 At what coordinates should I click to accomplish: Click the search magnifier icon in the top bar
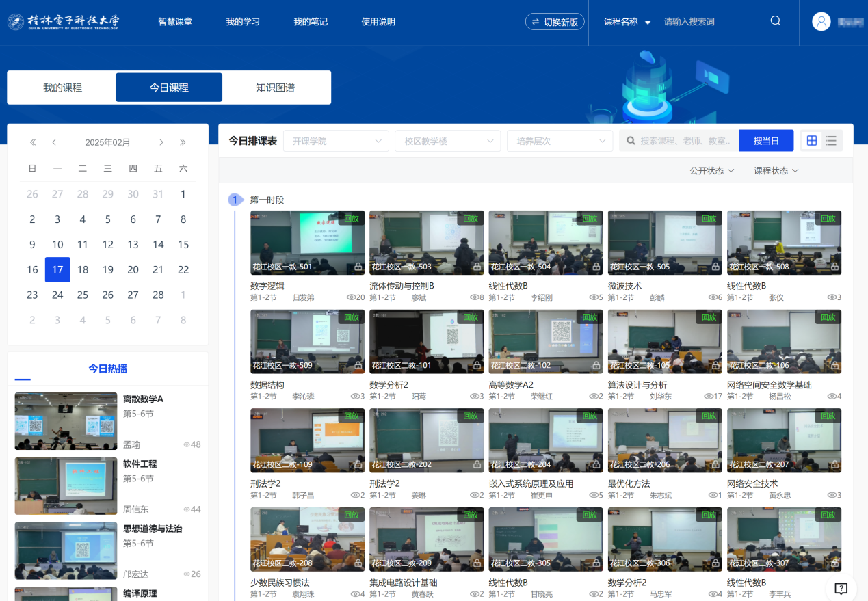(x=775, y=21)
